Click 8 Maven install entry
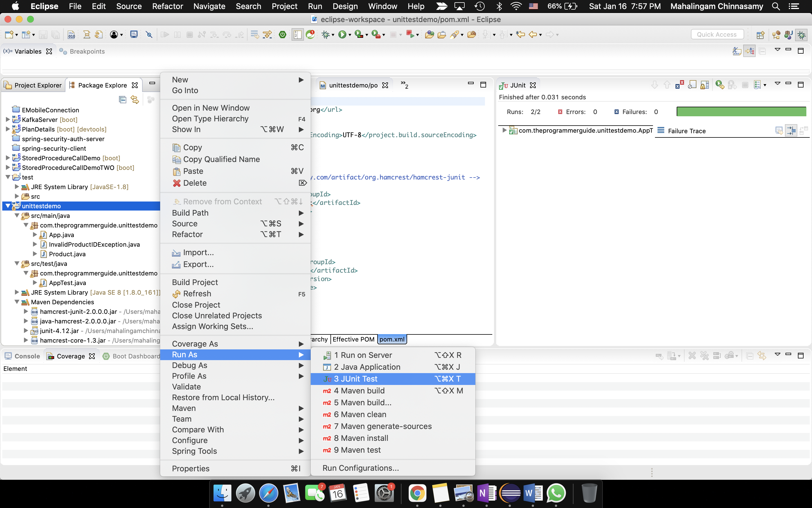 pyautogui.click(x=392, y=438)
